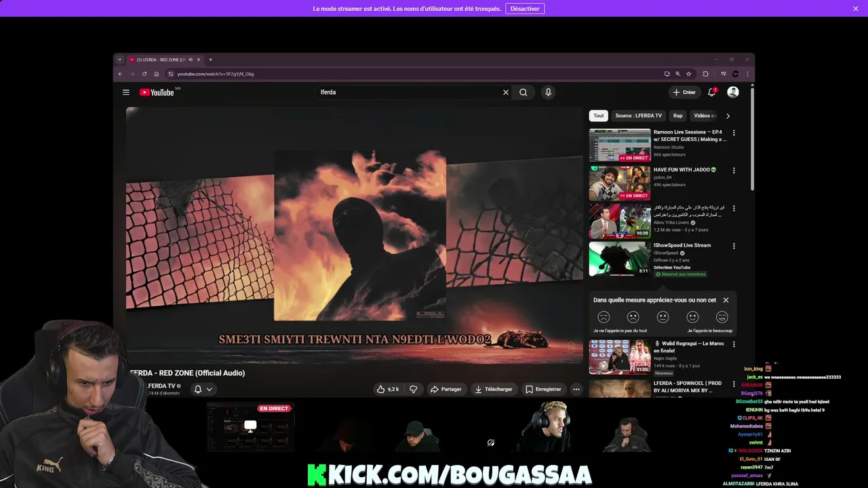Open HAVE FUN WITH JADOO thumbnail
Screen dimensions: 868x488
pyautogui.click(x=619, y=183)
